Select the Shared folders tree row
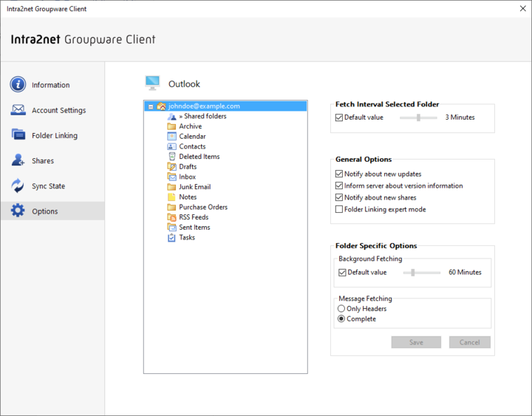Screen dimensions: 532x416 pyautogui.click(x=202, y=116)
